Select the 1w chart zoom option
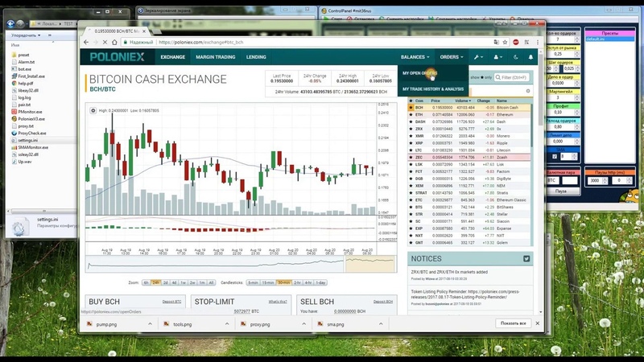644x362 pixels. coord(184,283)
